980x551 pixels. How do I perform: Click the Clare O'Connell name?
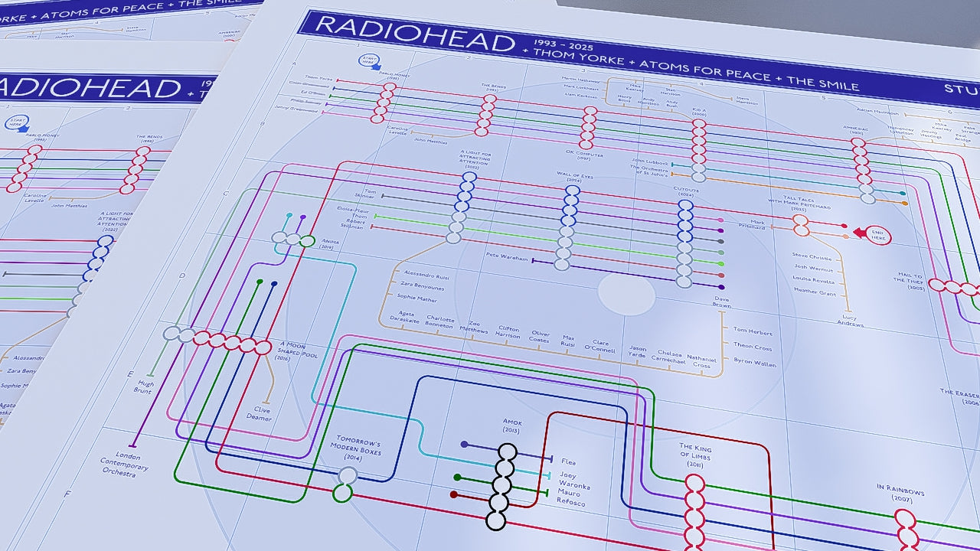(599, 346)
